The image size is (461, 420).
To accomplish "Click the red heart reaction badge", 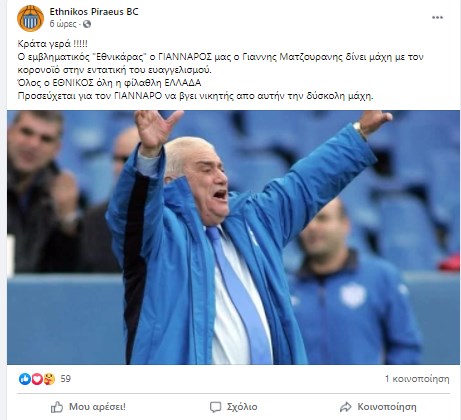I will click(x=37, y=379).
